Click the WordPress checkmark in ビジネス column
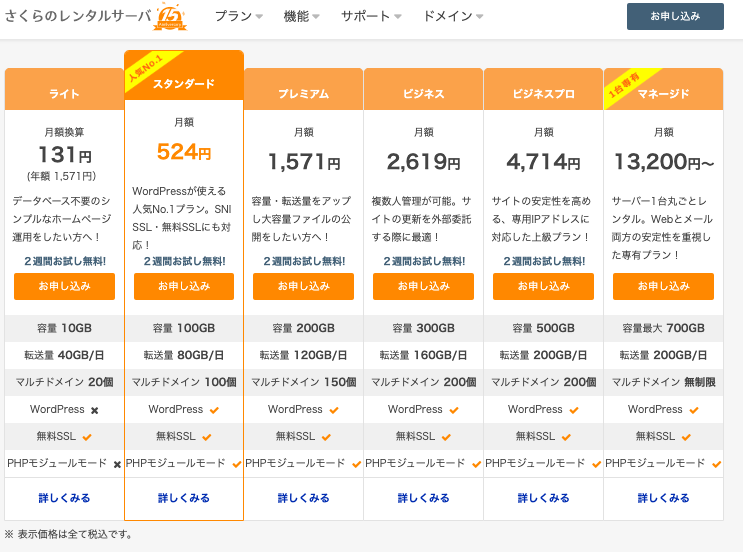 (x=454, y=410)
